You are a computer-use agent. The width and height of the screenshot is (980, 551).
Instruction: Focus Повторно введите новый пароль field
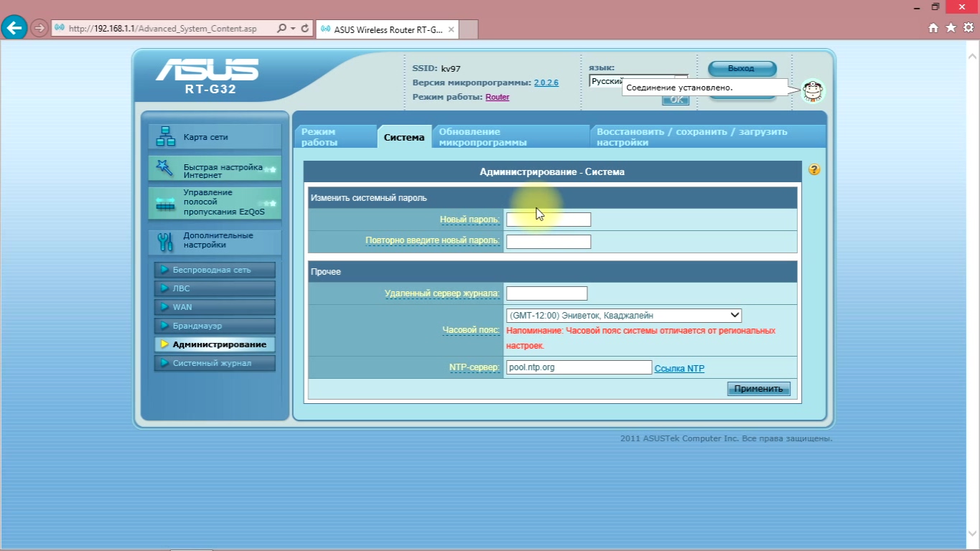549,242
